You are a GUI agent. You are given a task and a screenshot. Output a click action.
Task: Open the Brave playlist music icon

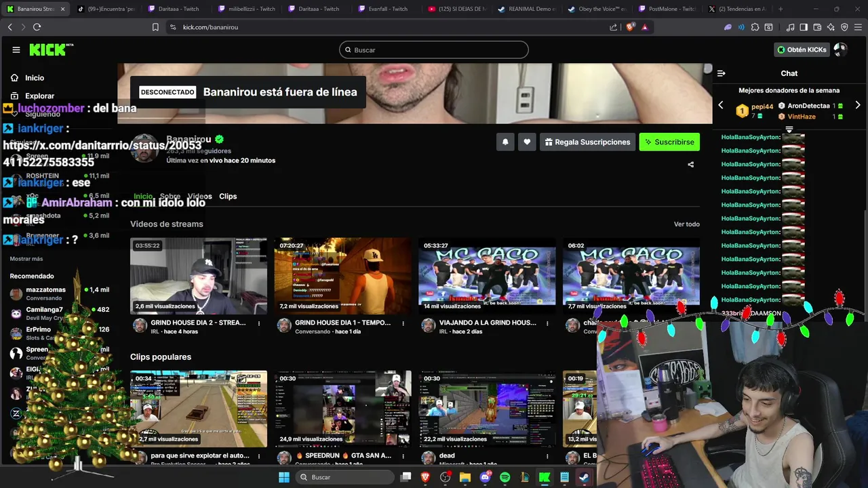pyautogui.click(x=790, y=27)
